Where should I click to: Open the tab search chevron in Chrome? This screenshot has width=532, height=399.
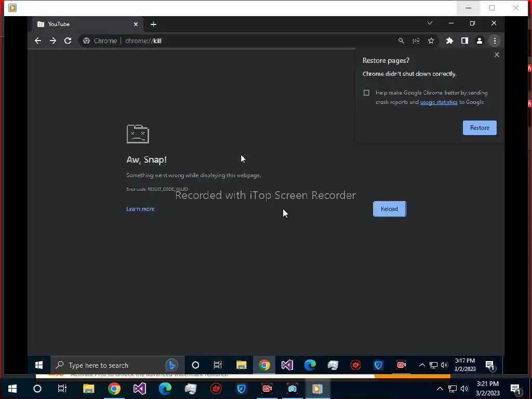coord(430,23)
